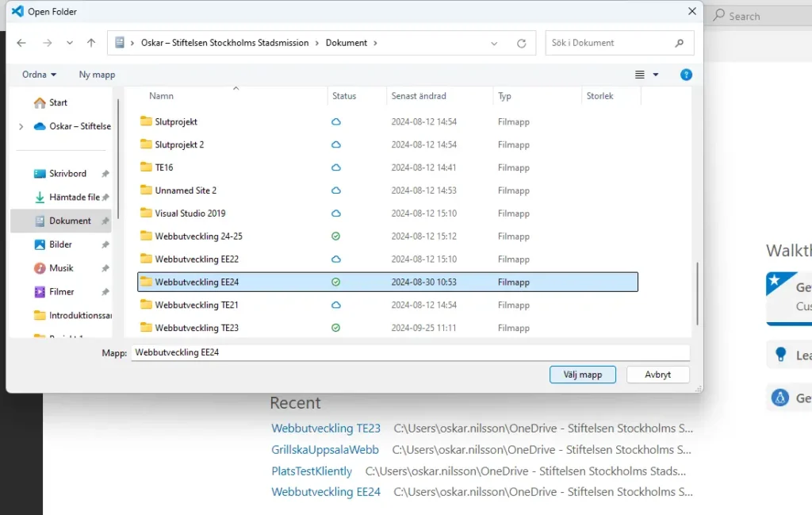Expand the Oskar – Stiftelse OneDrive tree node
The height and width of the screenshot is (515, 812).
[21, 126]
